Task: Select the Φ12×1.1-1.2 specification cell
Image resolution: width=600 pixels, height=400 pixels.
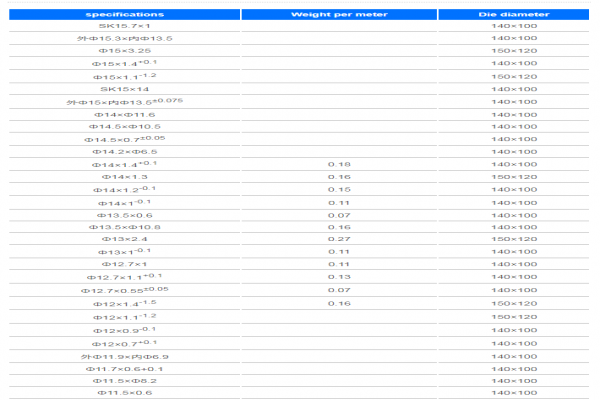Action: coord(125,317)
